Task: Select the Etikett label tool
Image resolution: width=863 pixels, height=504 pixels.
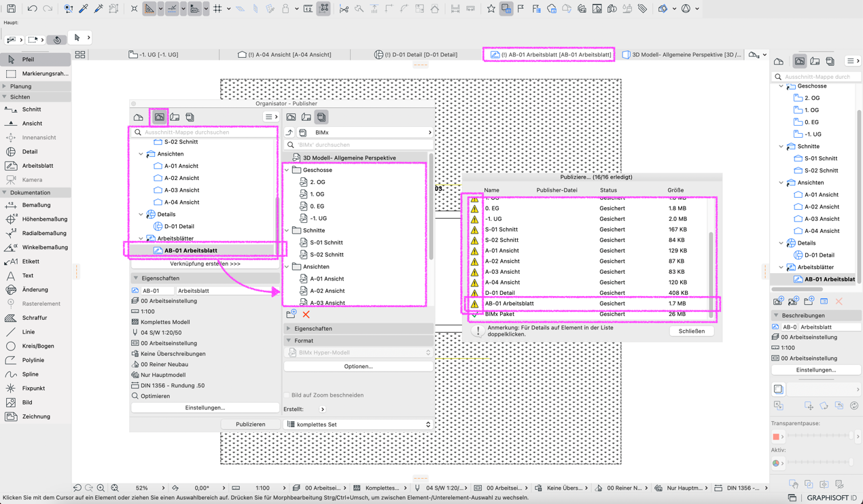Action: click(35, 262)
